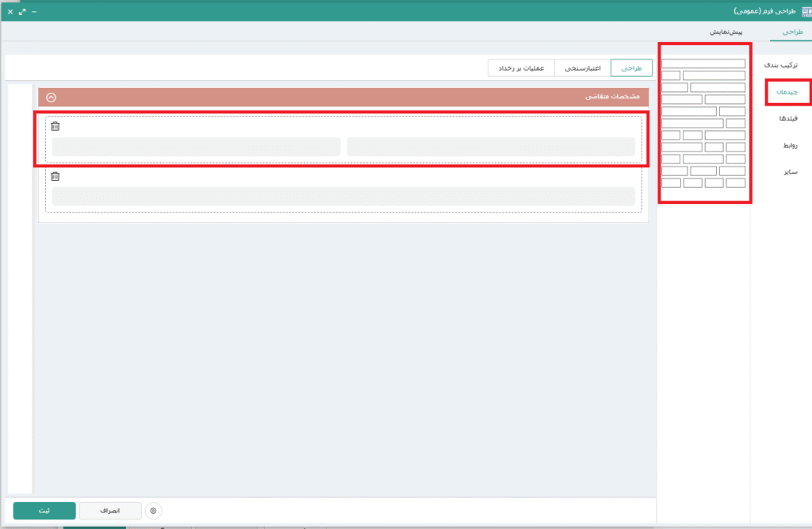This screenshot has height=529, width=812.
Task: Switch to the پیش‌نمایش preview tab
Action: coord(726,32)
